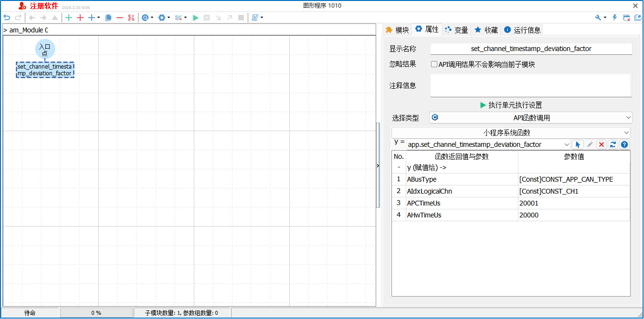The image size is (644, 319).
Task: Switch to the 模块 tab
Action: tap(397, 30)
